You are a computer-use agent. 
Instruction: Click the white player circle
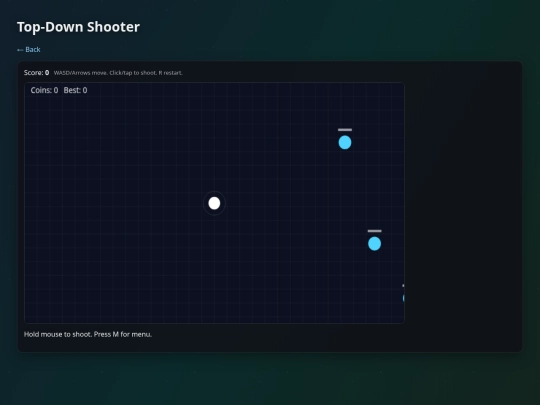pyautogui.click(x=214, y=203)
